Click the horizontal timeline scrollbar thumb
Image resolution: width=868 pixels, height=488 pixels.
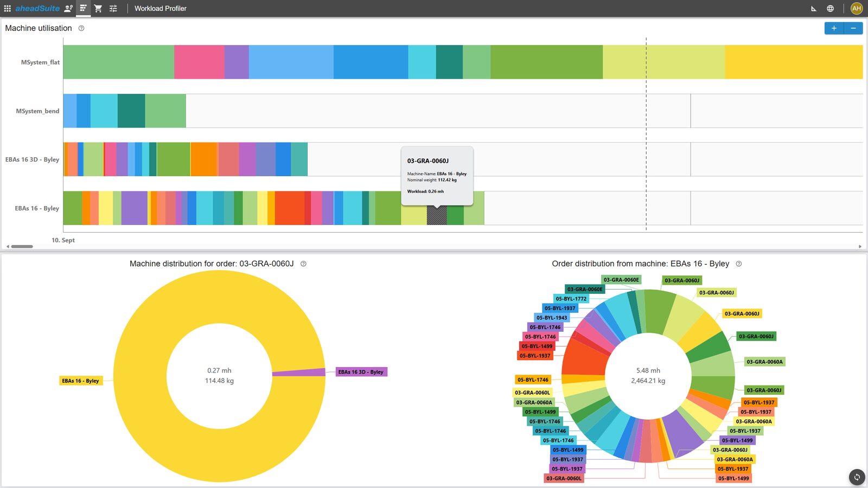[22, 247]
